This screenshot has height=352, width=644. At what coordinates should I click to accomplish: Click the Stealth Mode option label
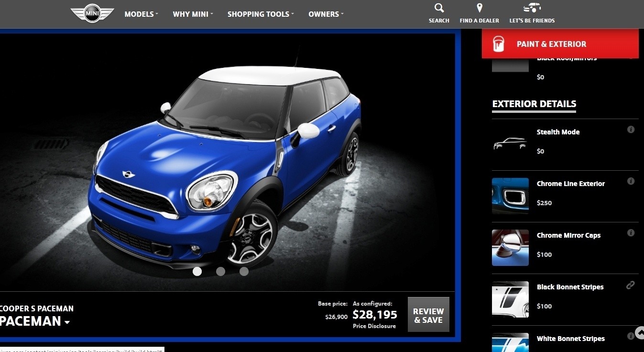(558, 132)
